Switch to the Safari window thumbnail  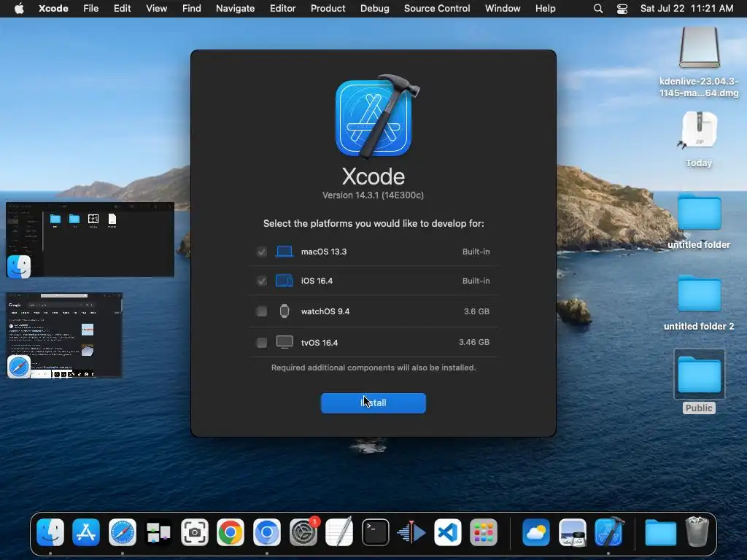(x=64, y=335)
